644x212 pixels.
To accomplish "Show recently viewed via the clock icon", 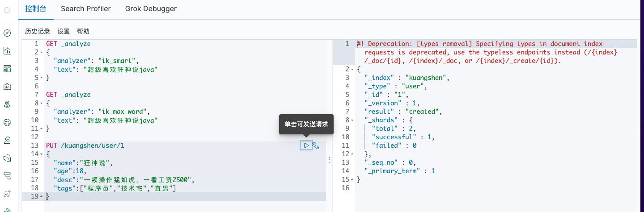I will (x=7, y=9).
